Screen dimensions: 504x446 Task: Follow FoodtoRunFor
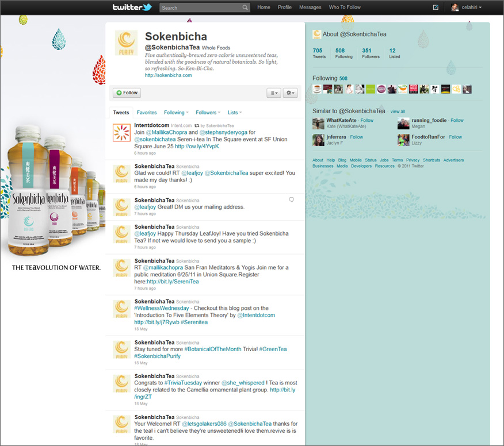coord(455,137)
